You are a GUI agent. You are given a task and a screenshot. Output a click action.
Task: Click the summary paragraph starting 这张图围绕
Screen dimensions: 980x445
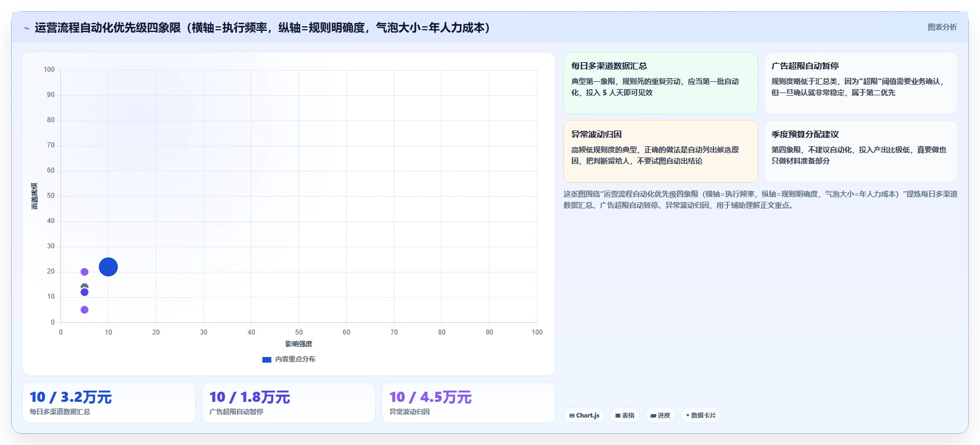(760, 200)
